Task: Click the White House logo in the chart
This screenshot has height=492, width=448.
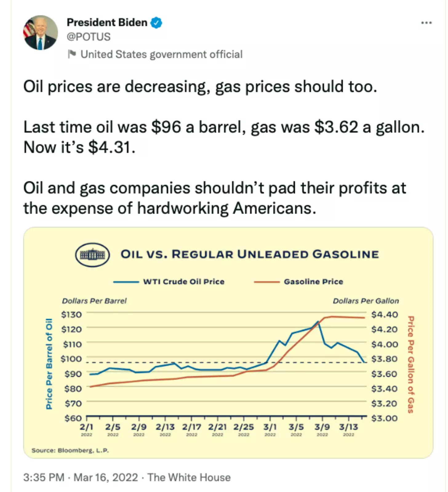Action: point(92,255)
